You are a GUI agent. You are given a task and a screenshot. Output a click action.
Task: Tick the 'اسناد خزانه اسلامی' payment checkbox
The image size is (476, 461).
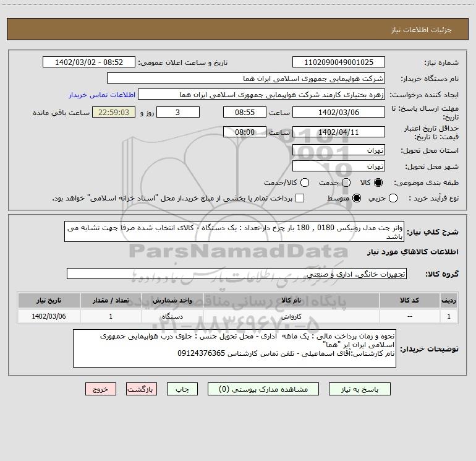[x=300, y=198]
